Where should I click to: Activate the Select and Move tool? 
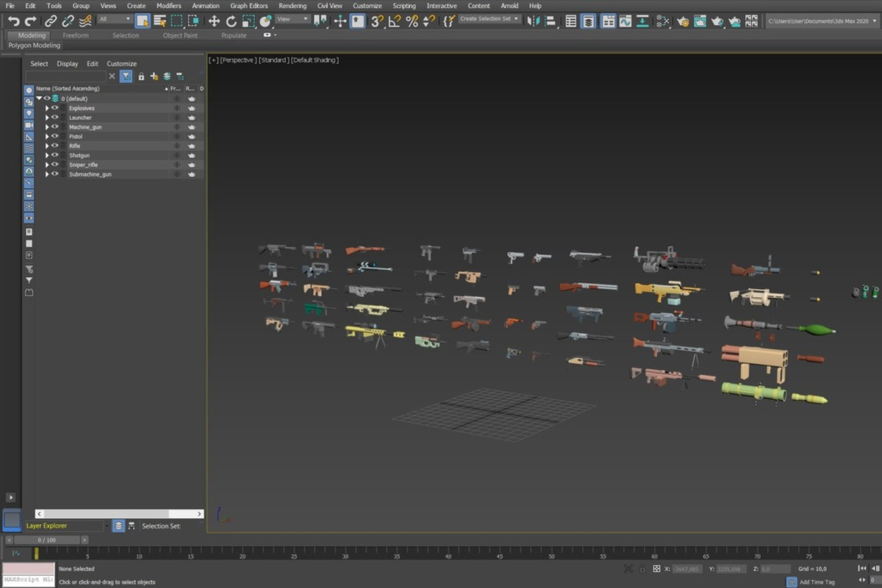(214, 21)
